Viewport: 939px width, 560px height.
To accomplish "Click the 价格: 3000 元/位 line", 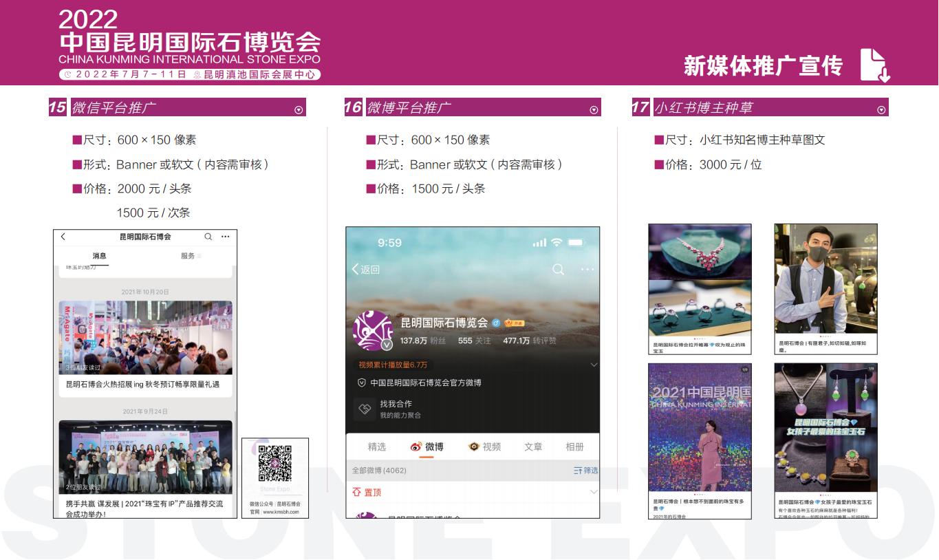I will coord(707,164).
